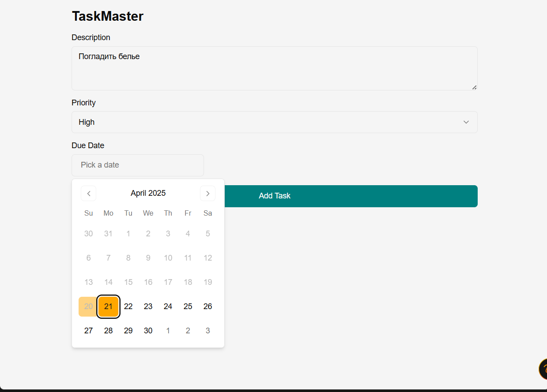Pick April 30 on the calendar

point(148,331)
